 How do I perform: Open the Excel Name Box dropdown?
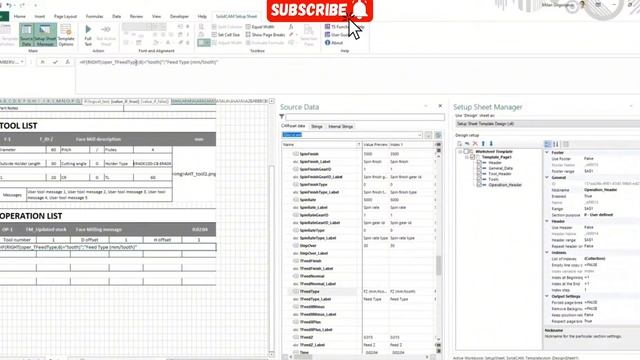point(22,62)
